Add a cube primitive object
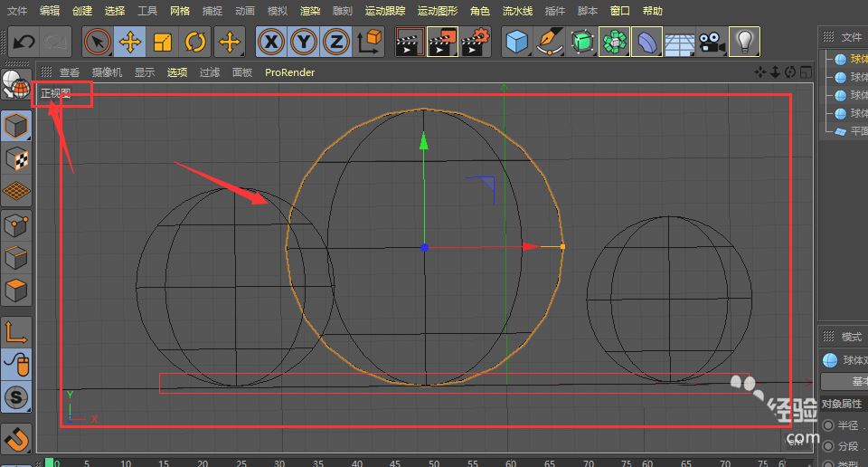 coord(516,42)
